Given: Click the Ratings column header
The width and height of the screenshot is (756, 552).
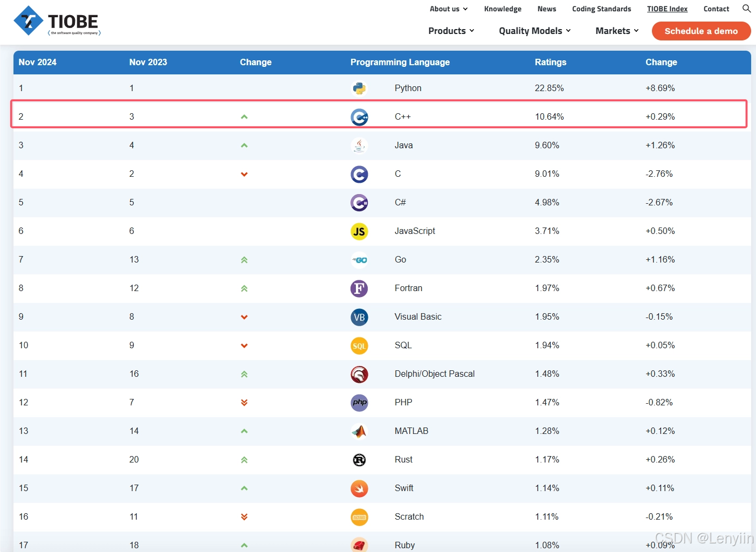Looking at the screenshot, I should tap(551, 62).
